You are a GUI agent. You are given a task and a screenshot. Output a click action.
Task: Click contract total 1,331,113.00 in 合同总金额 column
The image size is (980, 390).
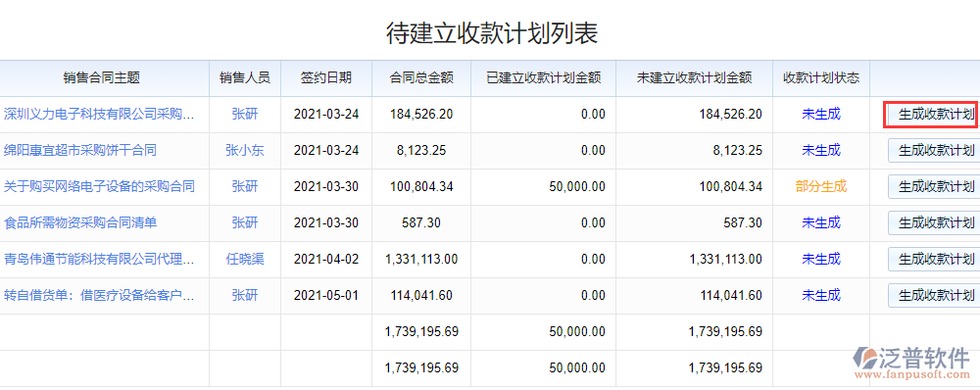(x=421, y=260)
